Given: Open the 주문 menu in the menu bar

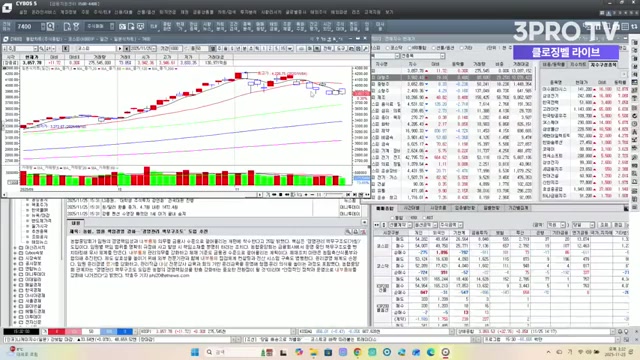Looking at the screenshot, I should tap(85, 13).
